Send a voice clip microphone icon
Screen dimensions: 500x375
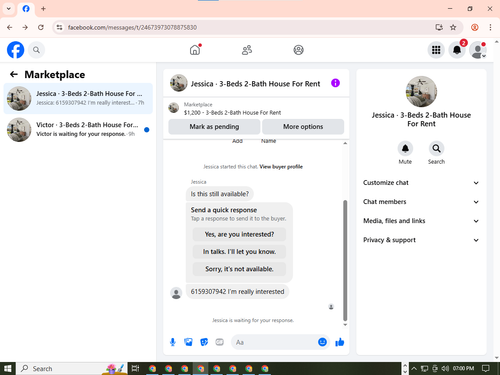click(173, 342)
